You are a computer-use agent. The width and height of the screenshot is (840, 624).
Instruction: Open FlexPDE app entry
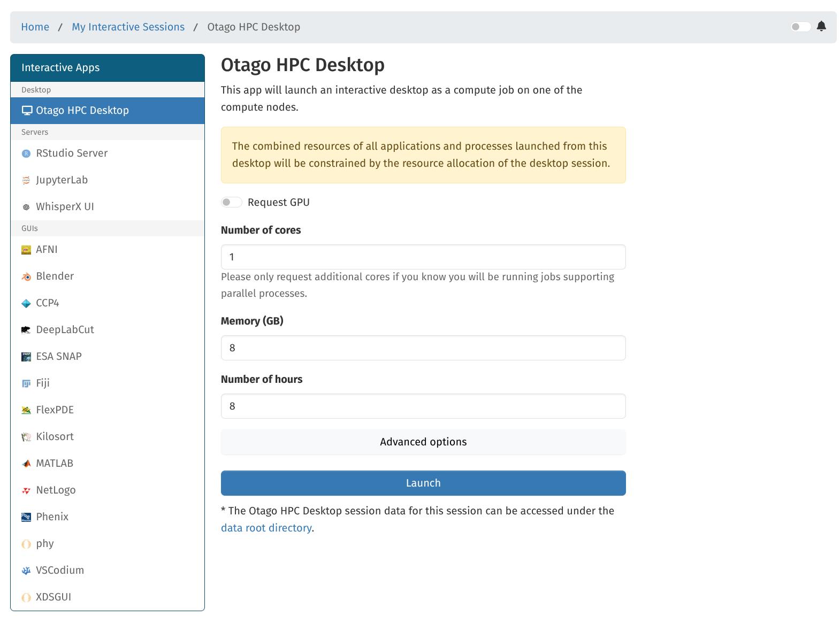[108, 410]
